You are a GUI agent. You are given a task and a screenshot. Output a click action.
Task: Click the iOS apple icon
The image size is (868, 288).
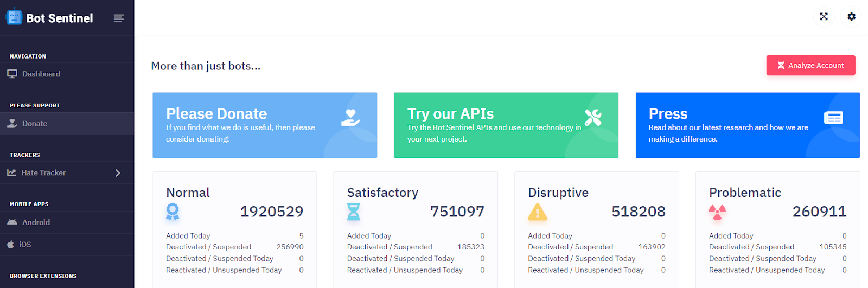point(10,244)
